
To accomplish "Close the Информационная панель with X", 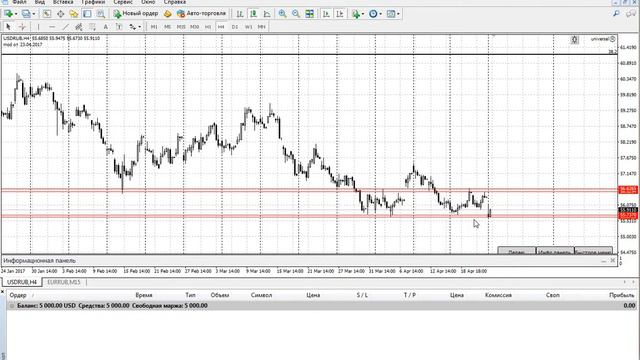I will tap(613, 260).
